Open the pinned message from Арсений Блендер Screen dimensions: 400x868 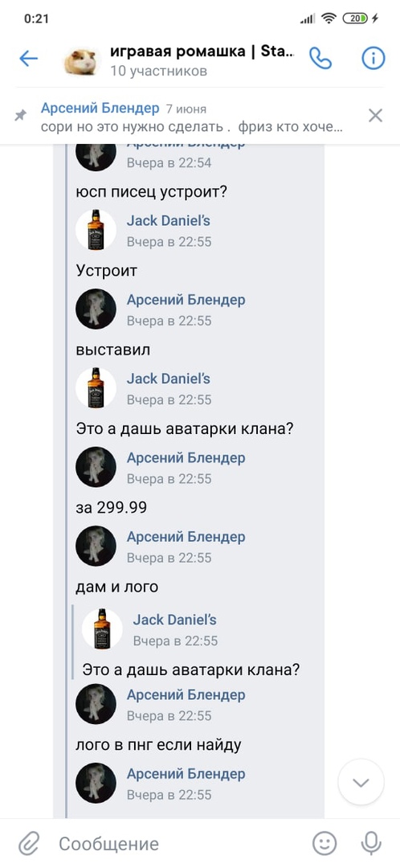192,117
